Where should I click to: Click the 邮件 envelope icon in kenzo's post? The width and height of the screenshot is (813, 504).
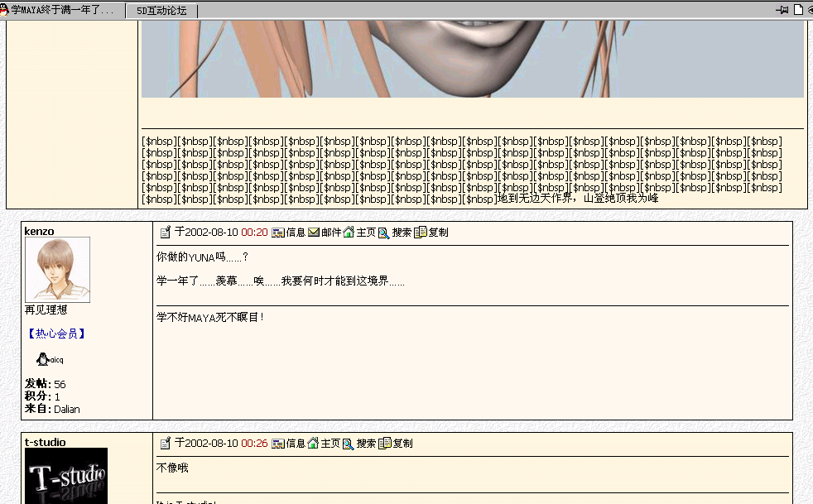[314, 233]
